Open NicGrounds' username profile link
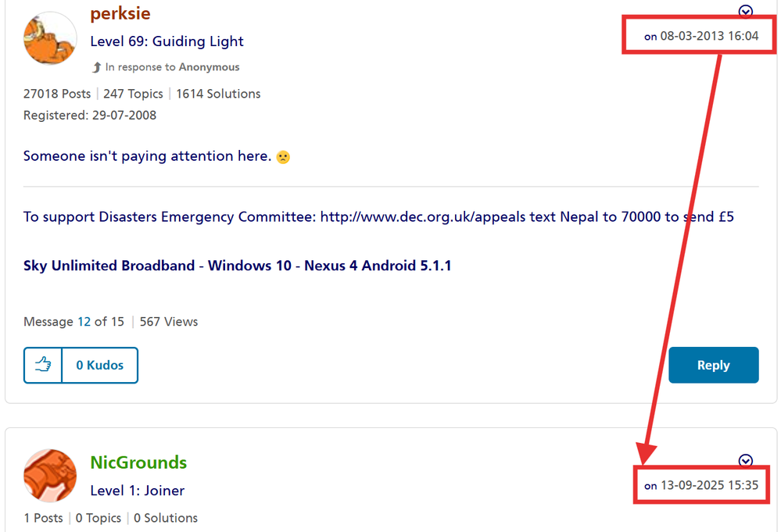This screenshot has width=781, height=532. coord(138,462)
